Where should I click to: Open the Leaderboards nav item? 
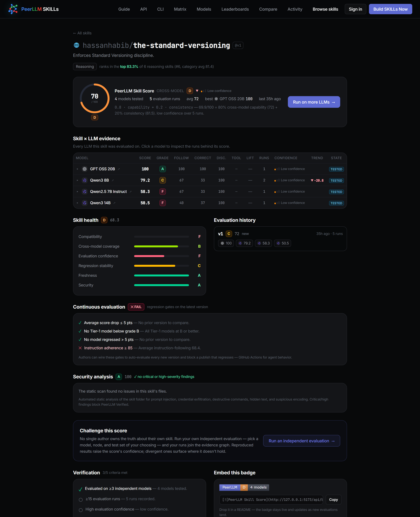[x=235, y=9]
